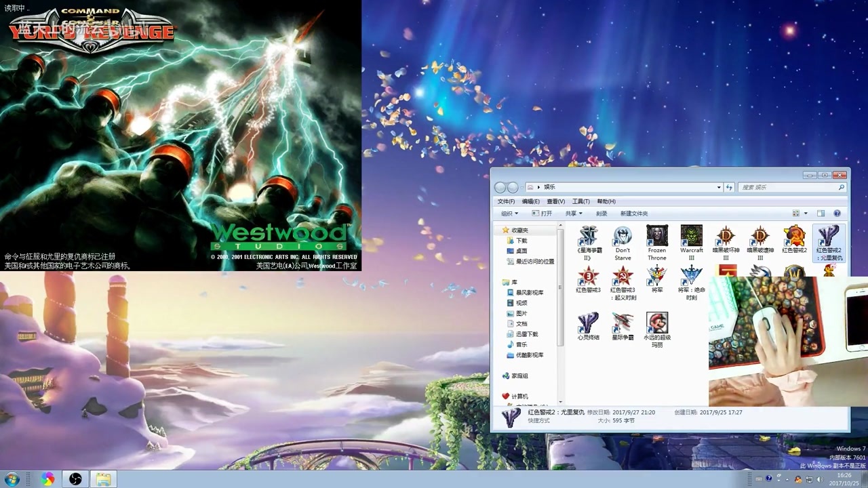
Task: Select the 红色警戒2 shortcut icon
Action: click(x=794, y=239)
